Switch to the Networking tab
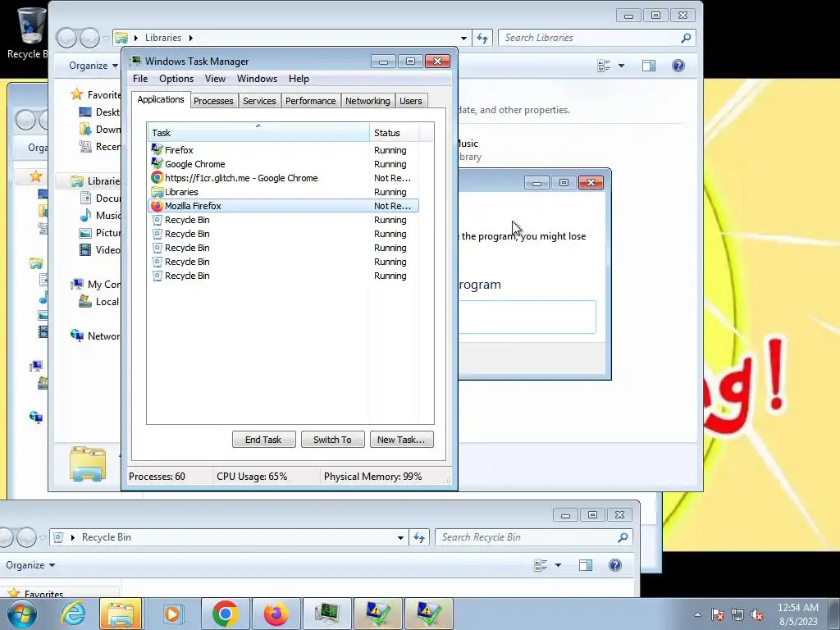Screen dimensions: 840x630 point(367,101)
